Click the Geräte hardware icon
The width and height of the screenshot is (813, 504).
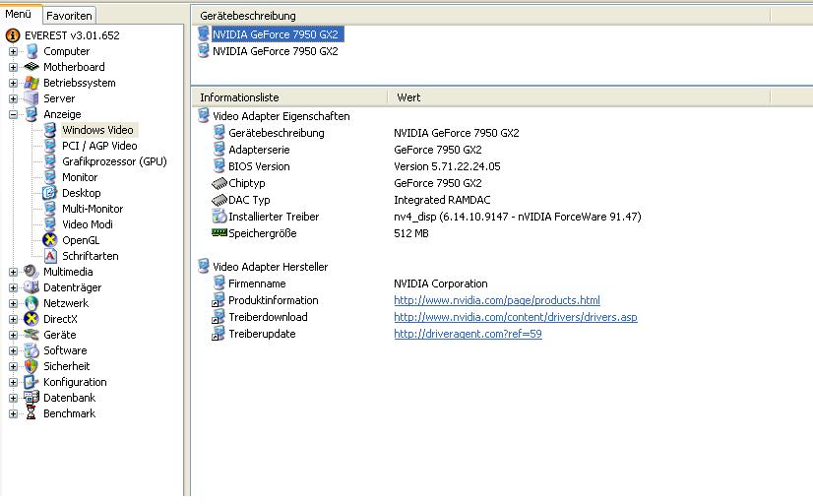click(31, 335)
